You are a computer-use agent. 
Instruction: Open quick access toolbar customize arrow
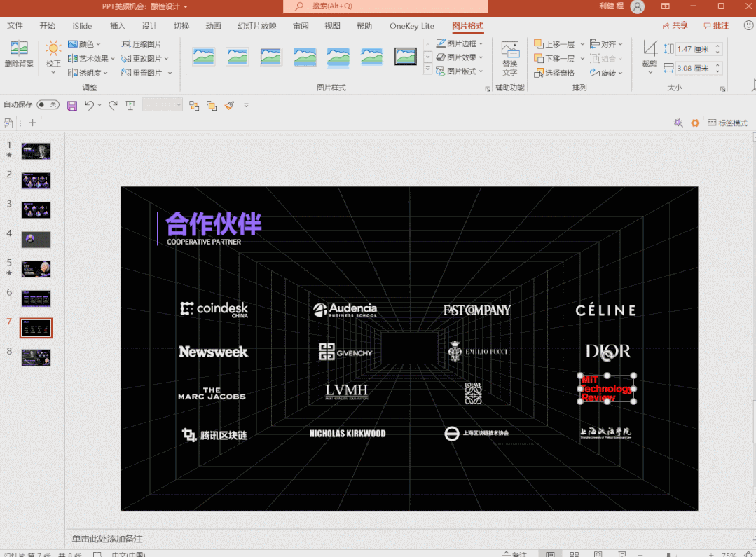pyautogui.click(x=246, y=105)
